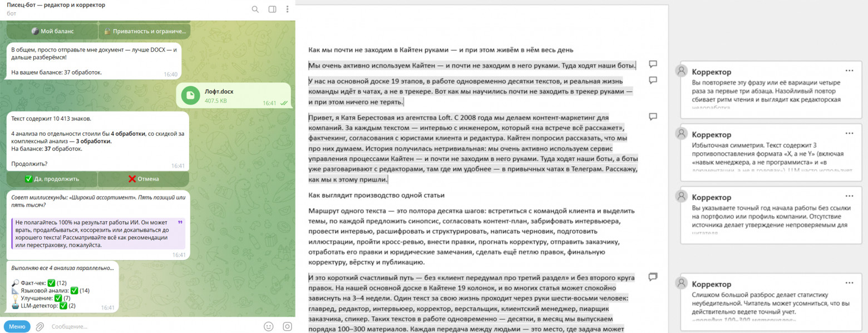Open '...' menu on 'Вы повторяете эту фразу' comment
Screen dimensions: 868x333
[850, 71]
